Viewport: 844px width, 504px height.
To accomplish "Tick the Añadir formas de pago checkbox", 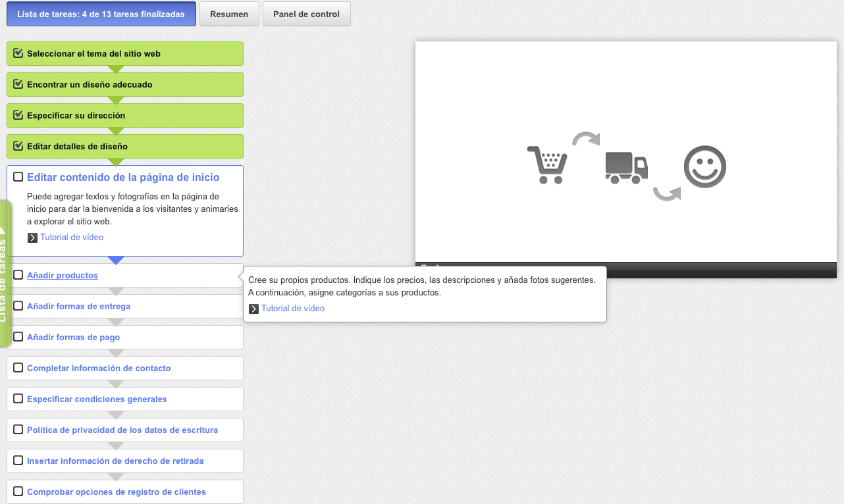I will point(18,337).
